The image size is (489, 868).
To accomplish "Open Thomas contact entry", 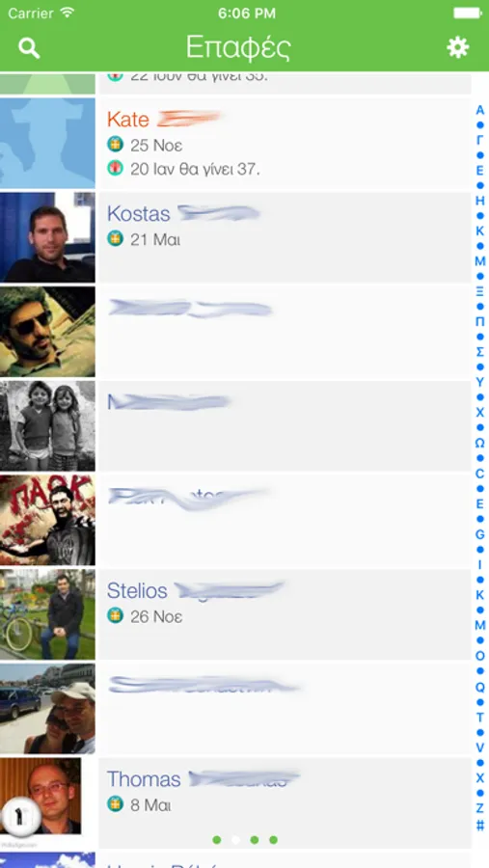I will pyautogui.click(x=285, y=803).
